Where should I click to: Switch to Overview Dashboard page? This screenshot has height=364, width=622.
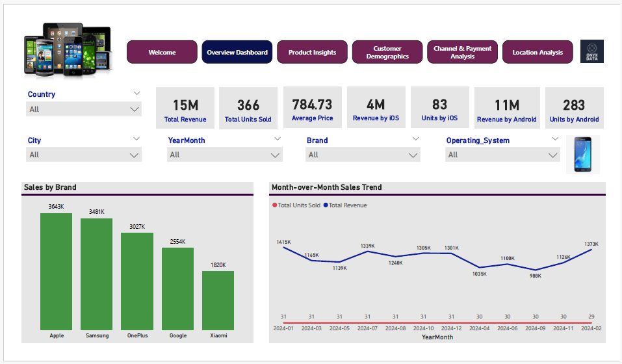[x=237, y=52]
